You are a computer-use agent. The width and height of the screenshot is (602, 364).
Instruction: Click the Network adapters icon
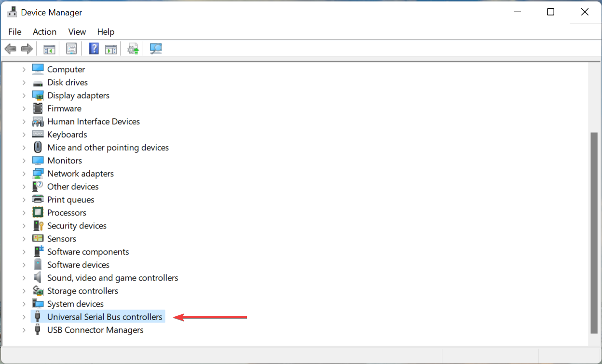(38, 174)
